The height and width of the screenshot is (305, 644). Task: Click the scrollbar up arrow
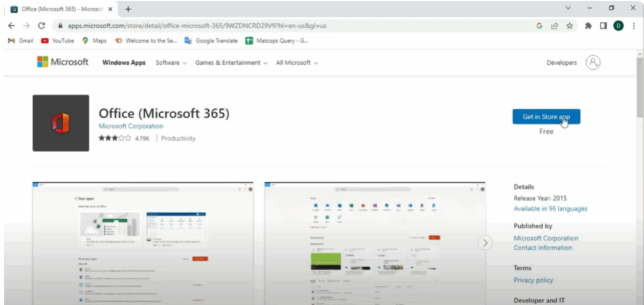640,54
